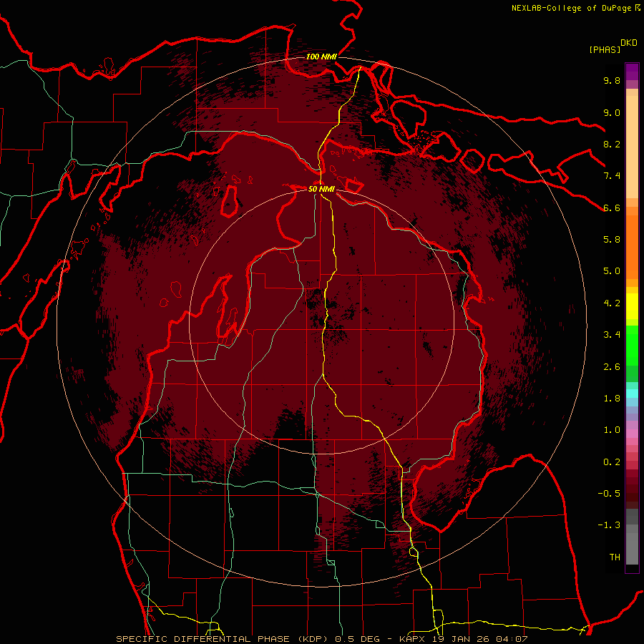Click the 6.6 scale label
The height and width of the screenshot is (644, 644).
pos(612,208)
